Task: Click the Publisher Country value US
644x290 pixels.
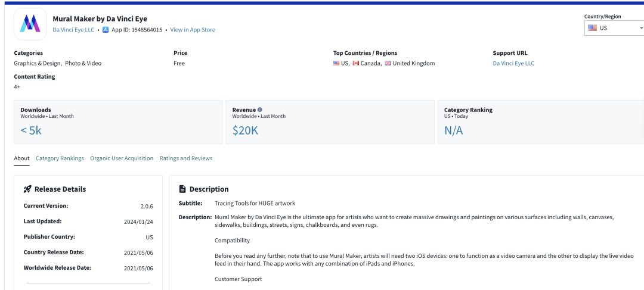Action: pyautogui.click(x=150, y=238)
